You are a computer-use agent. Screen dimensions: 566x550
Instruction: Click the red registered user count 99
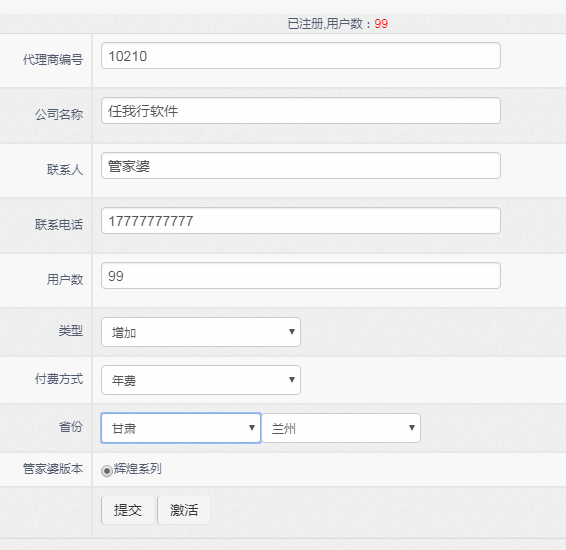pyautogui.click(x=381, y=24)
